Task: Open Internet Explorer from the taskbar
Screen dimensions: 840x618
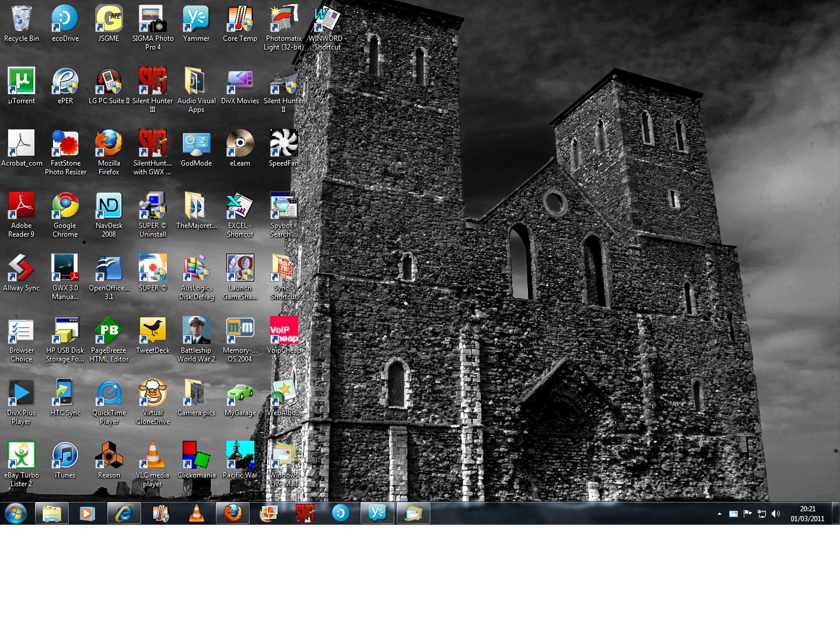Action: click(124, 514)
